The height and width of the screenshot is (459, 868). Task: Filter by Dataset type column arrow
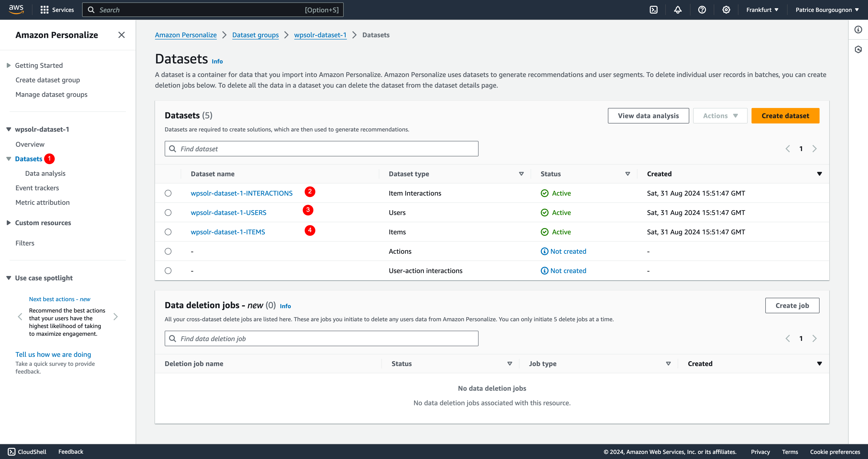click(x=521, y=174)
